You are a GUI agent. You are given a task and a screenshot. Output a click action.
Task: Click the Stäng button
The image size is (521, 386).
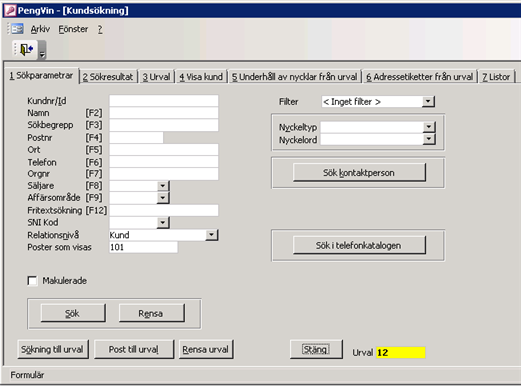pyautogui.click(x=316, y=349)
